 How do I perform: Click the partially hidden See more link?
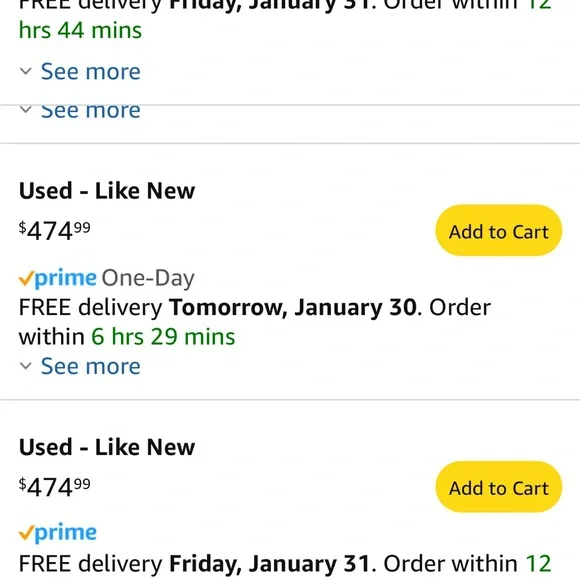tap(91, 112)
